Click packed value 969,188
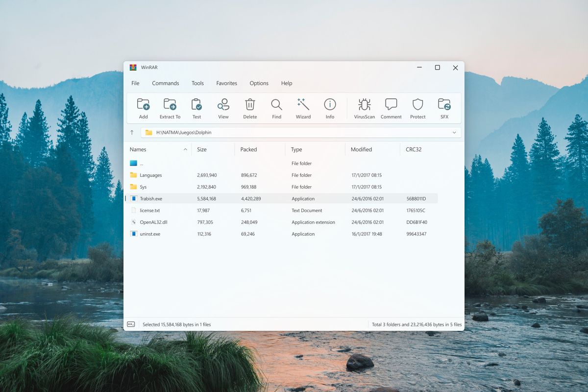588x392 pixels. pyautogui.click(x=249, y=187)
